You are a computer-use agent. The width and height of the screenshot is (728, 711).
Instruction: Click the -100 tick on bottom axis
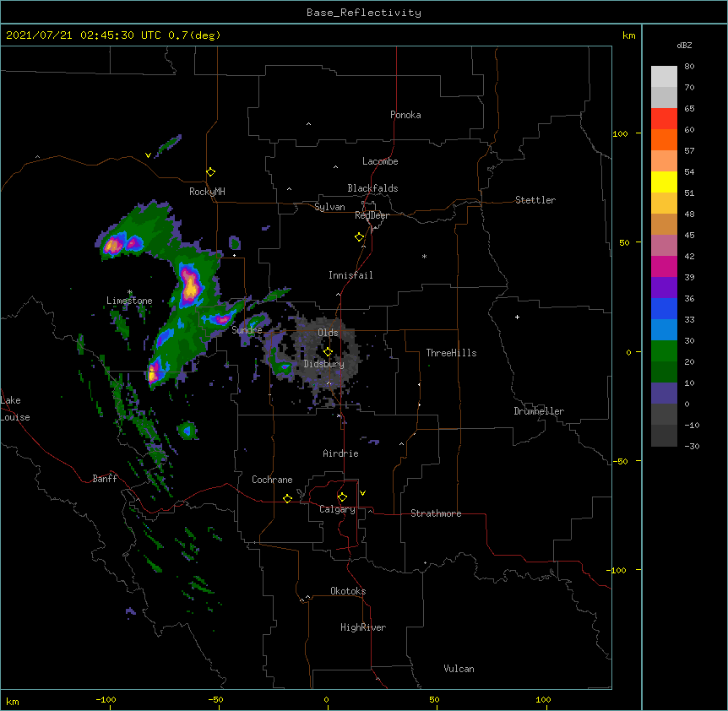point(106,699)
